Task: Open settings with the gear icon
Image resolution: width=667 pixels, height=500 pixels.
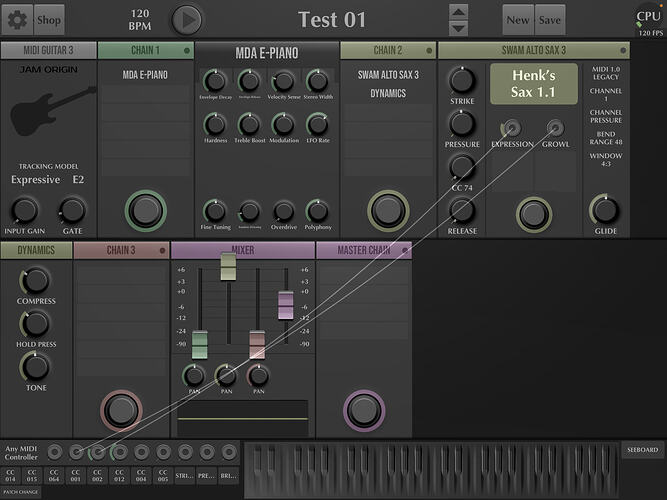Action: click(17, 20)
